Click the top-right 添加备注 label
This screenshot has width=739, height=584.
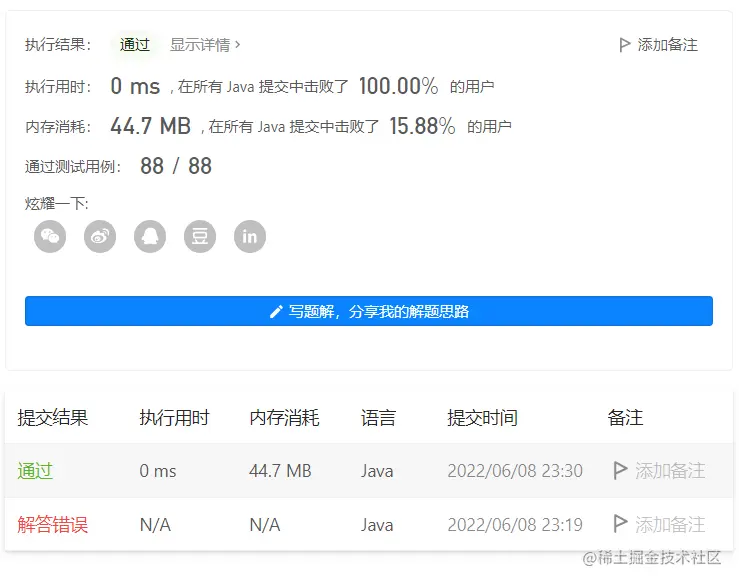tap(667, 45)
